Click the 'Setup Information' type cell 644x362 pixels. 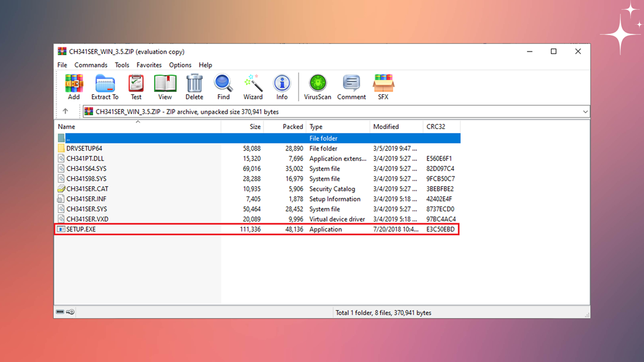tap(335, 199)
